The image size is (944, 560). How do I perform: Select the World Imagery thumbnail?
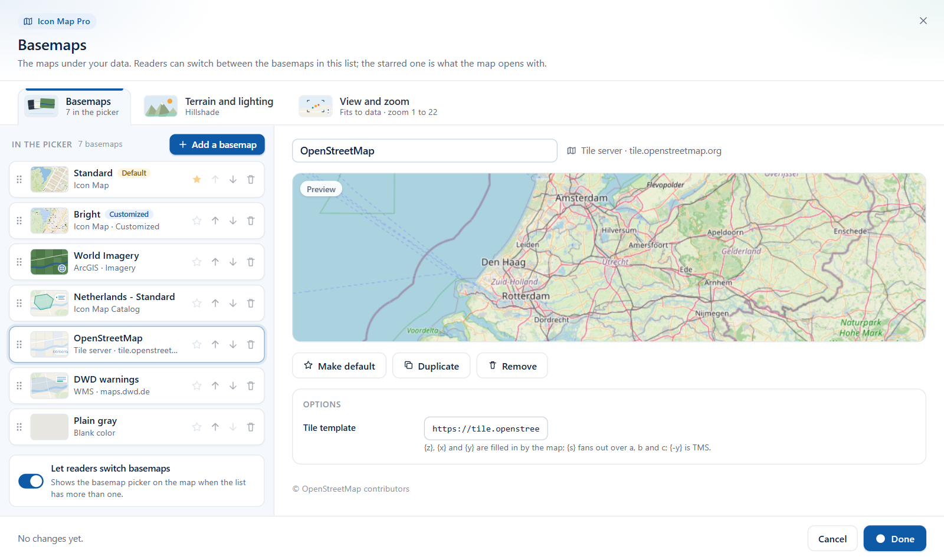[x=50, y=262]
